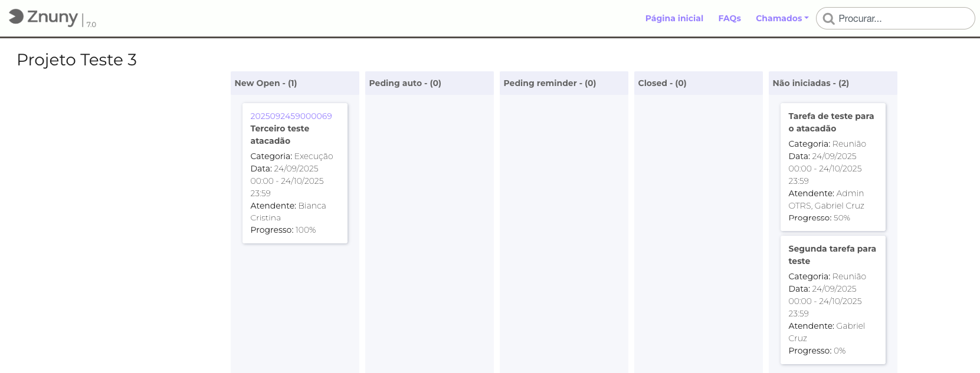This screenshot has width=980, height=373.
Task: Focus the Procurar search field
Action: point(896,18)
